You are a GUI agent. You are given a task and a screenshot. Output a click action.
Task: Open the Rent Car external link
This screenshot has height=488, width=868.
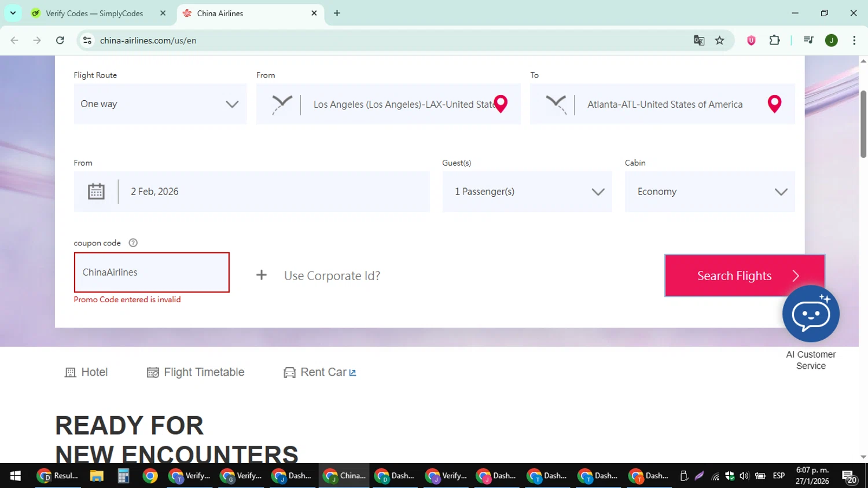320,372
